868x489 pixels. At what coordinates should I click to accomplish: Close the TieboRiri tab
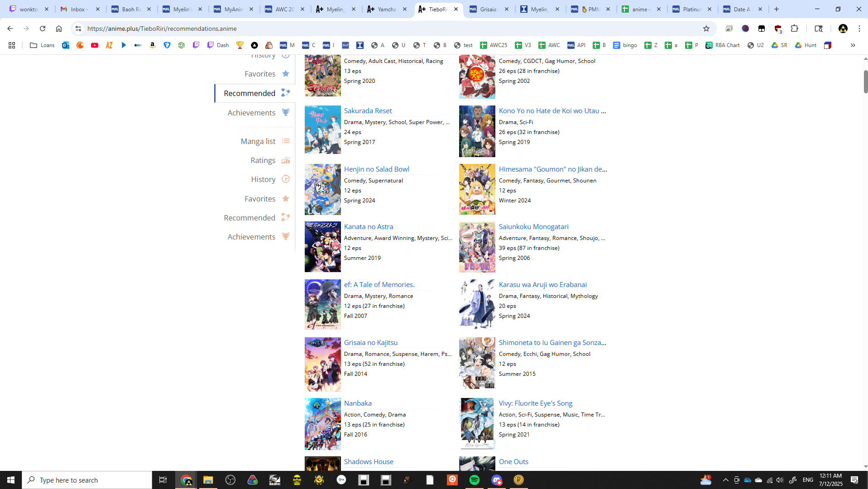(x=456, y=9)
